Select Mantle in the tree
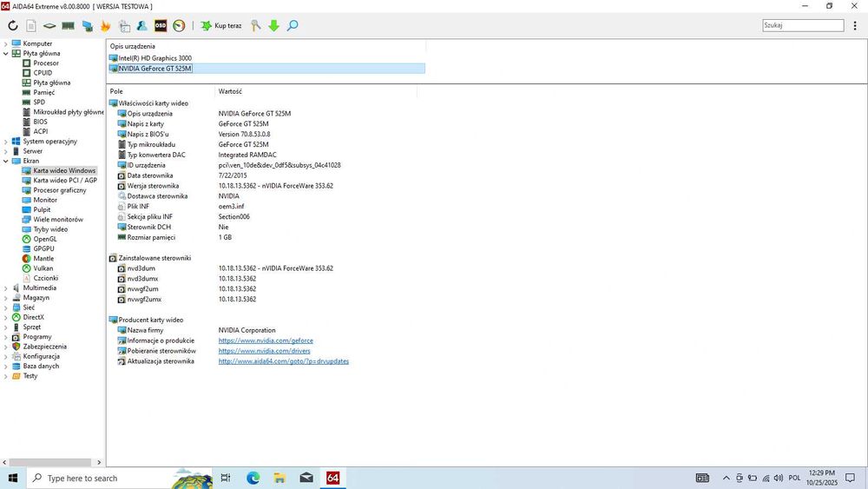The image size is (868, 489). [x=43, y=259]
